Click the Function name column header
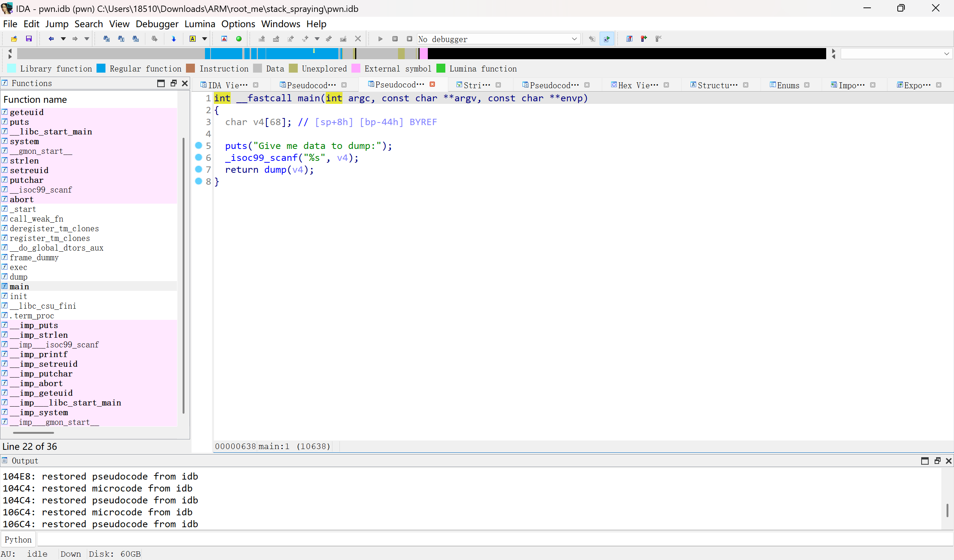 35,99
